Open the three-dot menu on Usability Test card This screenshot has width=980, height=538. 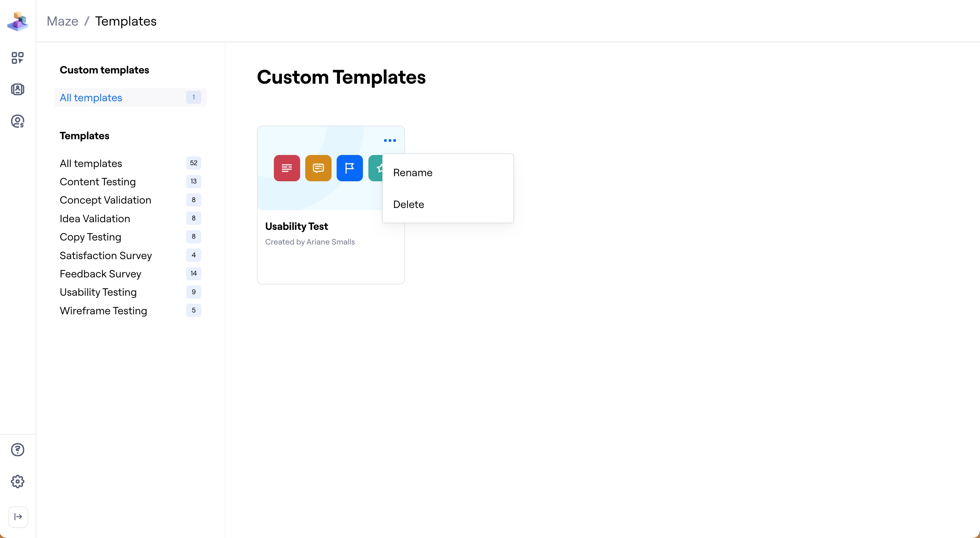pyautogui.click(x=390, y=140)
